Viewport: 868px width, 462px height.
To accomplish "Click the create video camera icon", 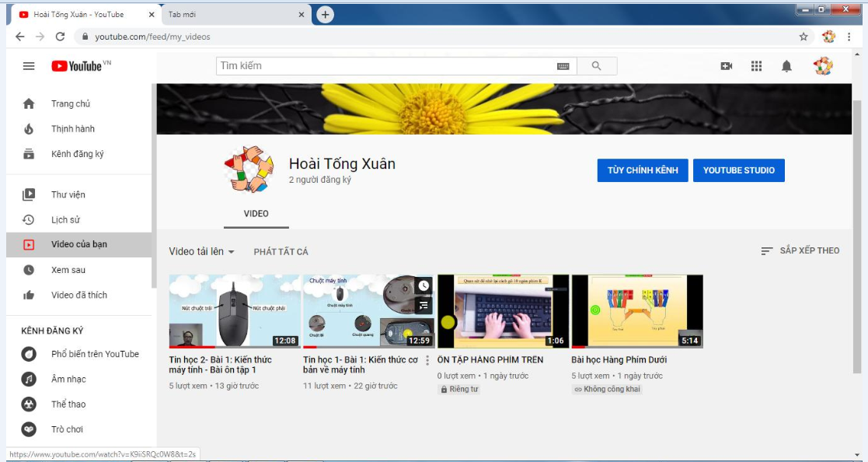I will click(x=727, y=66).
